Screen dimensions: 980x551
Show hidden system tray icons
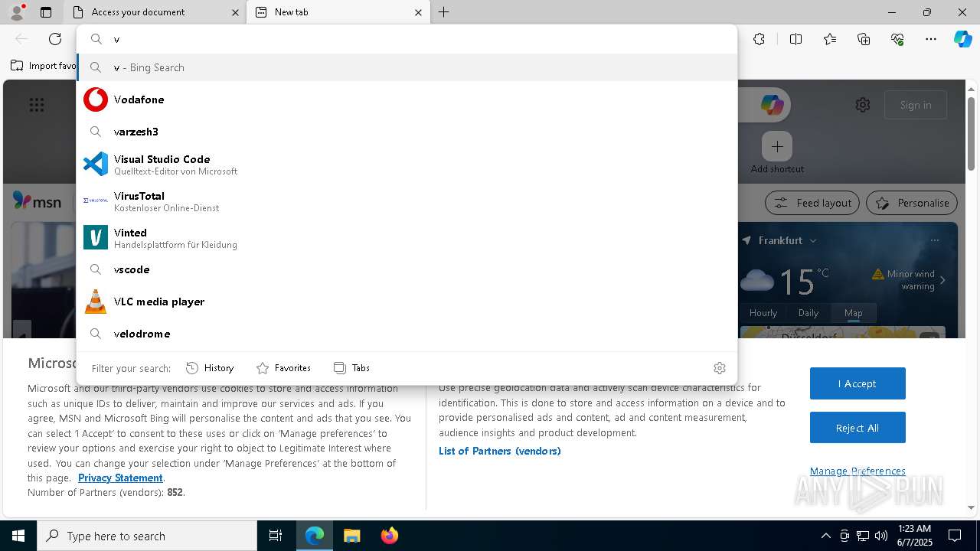tap(825, 536)
